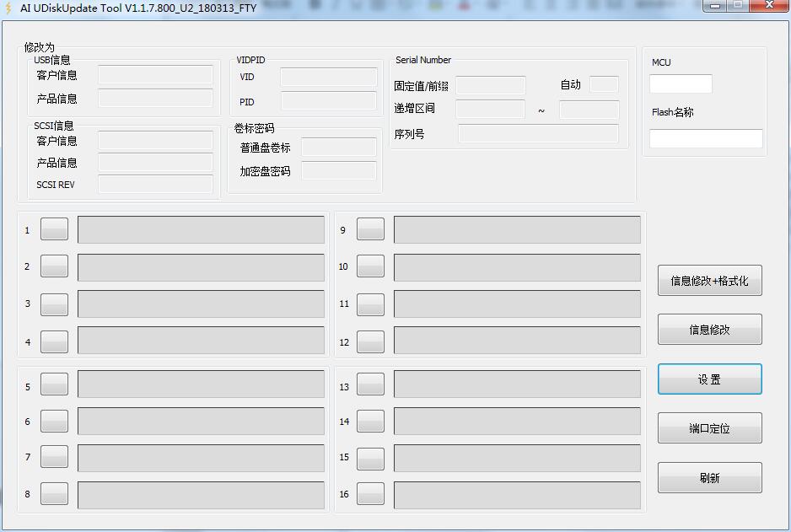Click the app lightning icon in title bar

pos(9,8)
